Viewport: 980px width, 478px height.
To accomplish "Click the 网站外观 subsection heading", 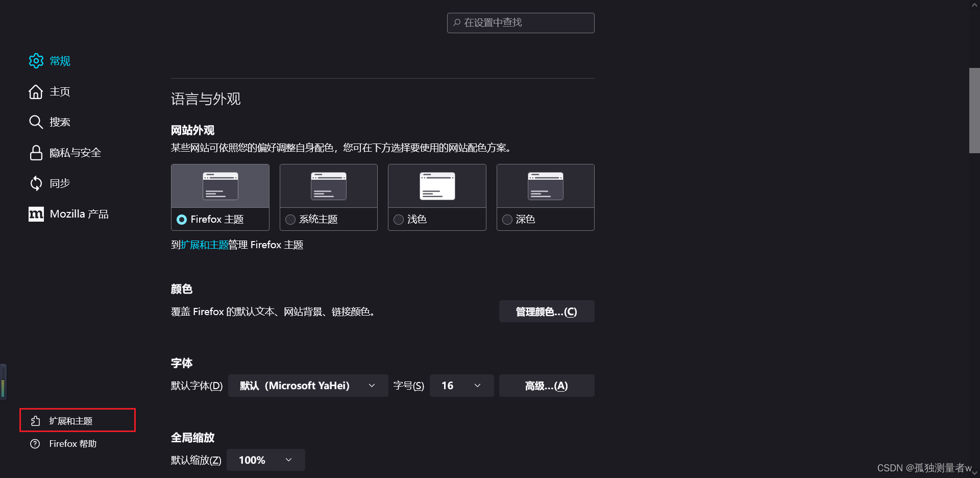I will coord(192,130).
